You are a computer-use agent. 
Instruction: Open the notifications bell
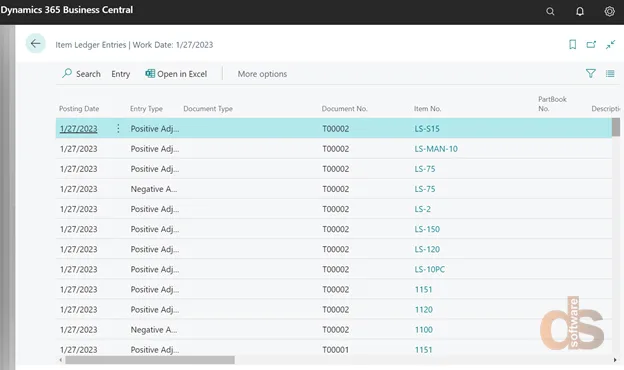pos(580,12)
